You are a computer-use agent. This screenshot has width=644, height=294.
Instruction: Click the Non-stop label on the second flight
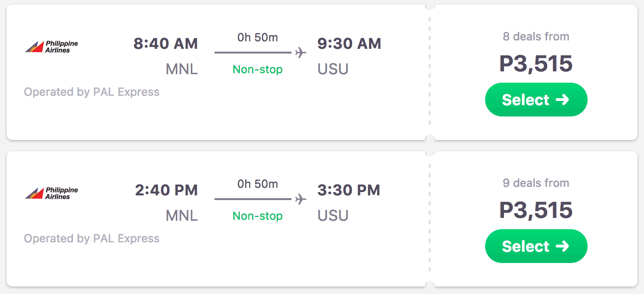[x=257, y=215]
